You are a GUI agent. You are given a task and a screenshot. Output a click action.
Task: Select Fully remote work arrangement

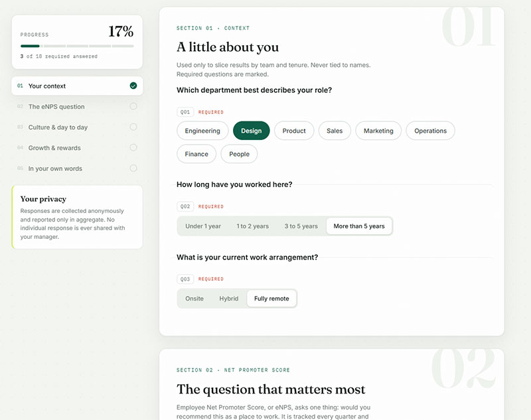click(271, 299)
